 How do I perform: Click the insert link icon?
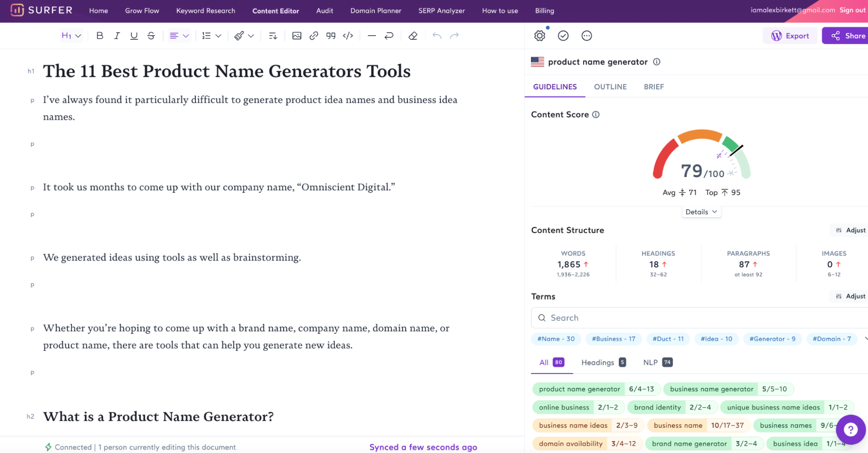pos(314,36)
